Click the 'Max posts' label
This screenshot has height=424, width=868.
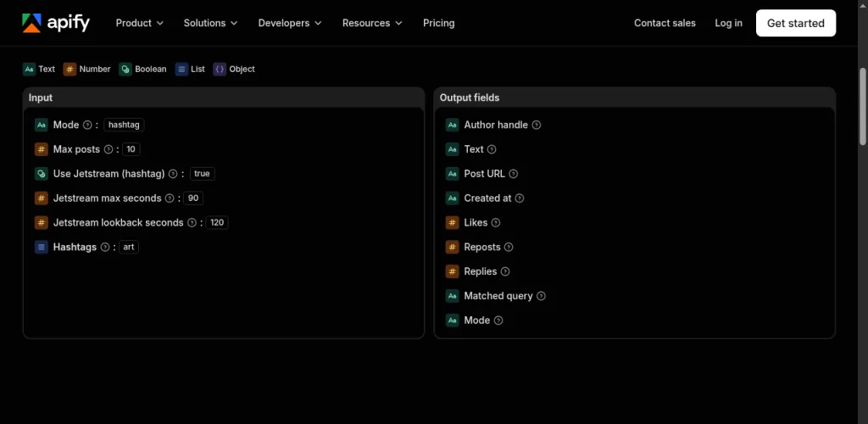(x=76, y=149)
